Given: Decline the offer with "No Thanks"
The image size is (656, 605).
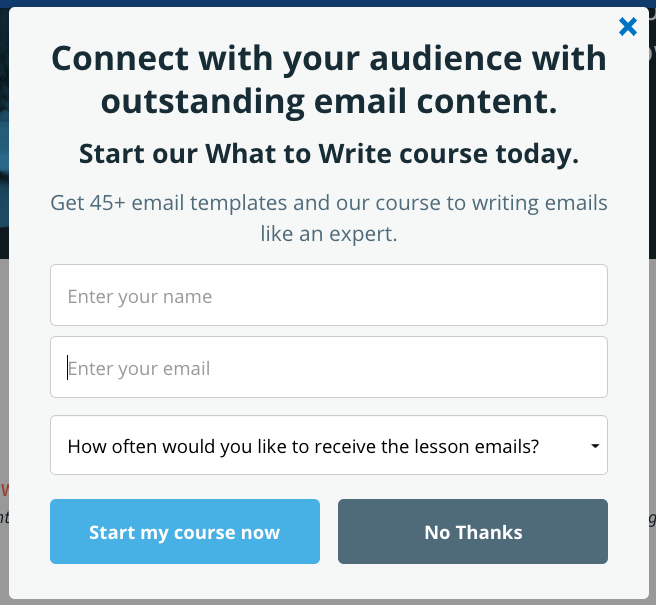Looking at the screenshot, I should pyautogui.click(x=473, y=531).
